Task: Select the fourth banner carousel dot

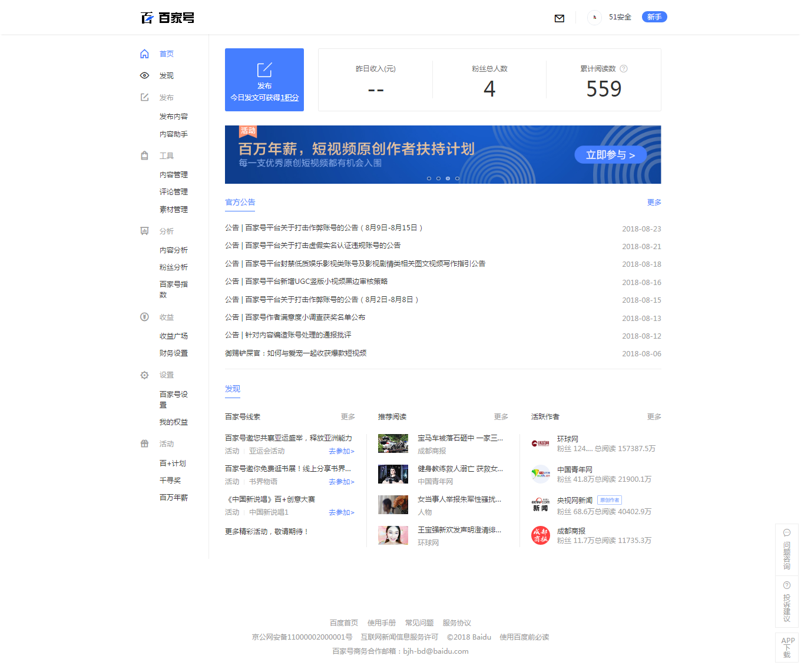Action: (x=457, y=178)
